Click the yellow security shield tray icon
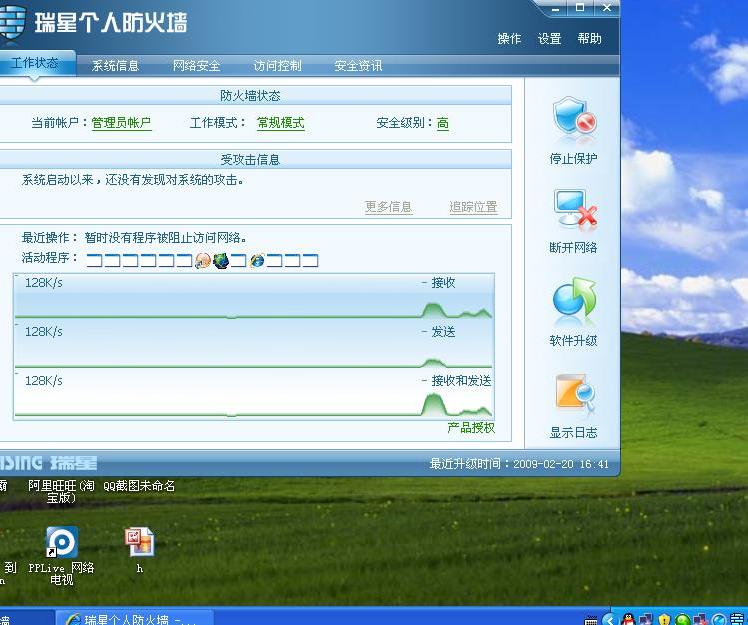Screen dimensions: 748x625 pyautogui.click(x=664, y=620)
